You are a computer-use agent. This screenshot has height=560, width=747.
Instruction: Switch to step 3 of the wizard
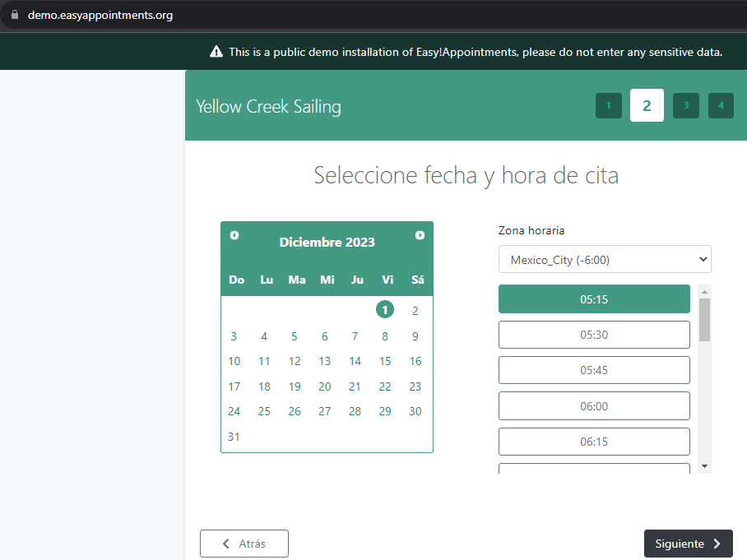pos(685,105)
